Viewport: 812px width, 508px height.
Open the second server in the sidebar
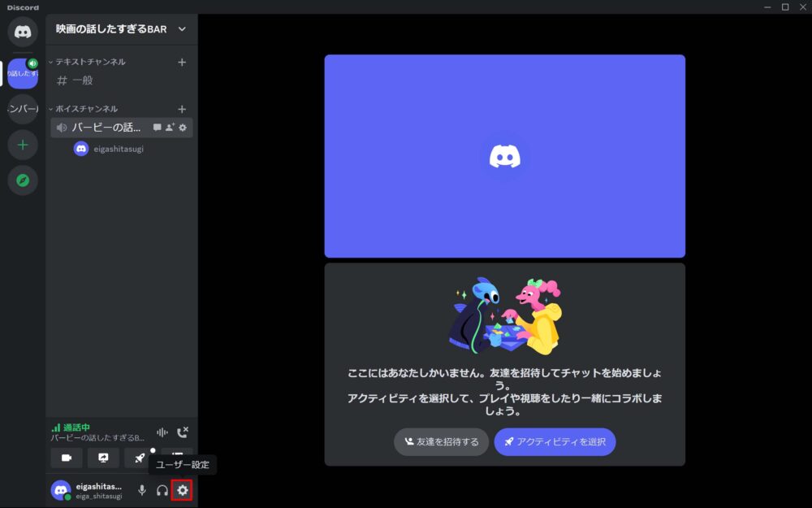tap(23, 109)
